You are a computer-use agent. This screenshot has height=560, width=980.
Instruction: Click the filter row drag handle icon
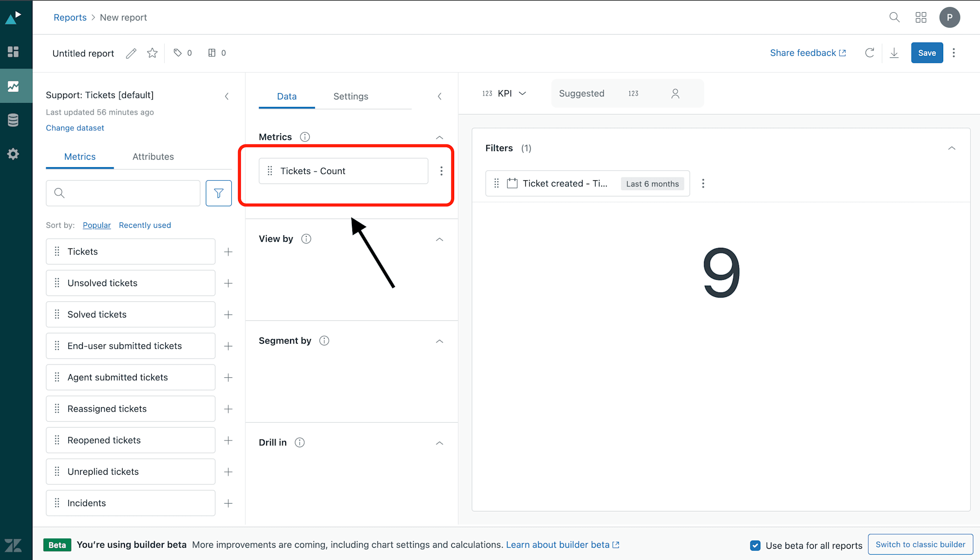tap(497, 183)
